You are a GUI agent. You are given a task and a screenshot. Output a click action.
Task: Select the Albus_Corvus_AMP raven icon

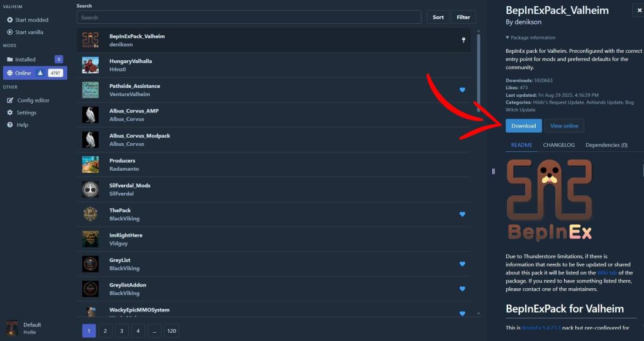[x=91, y=115]
